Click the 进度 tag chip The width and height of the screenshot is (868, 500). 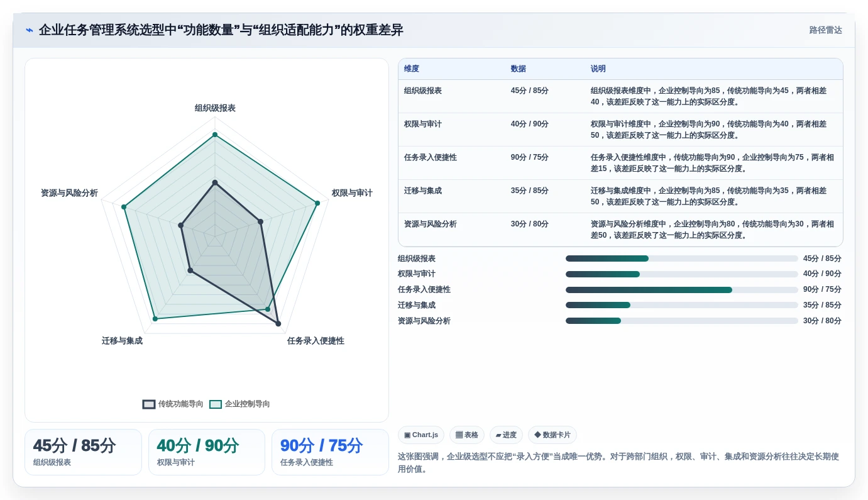coord(506,435)
